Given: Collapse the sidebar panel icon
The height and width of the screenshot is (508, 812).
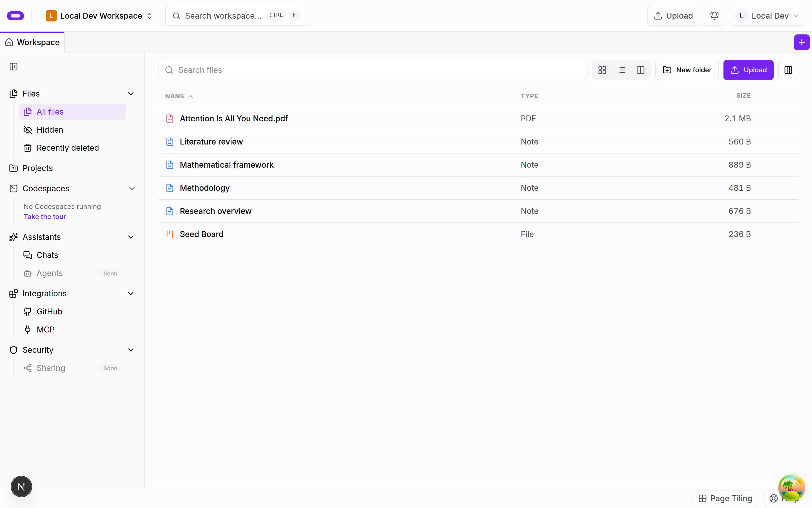Looking at the screenshot, I should point(14,67).
